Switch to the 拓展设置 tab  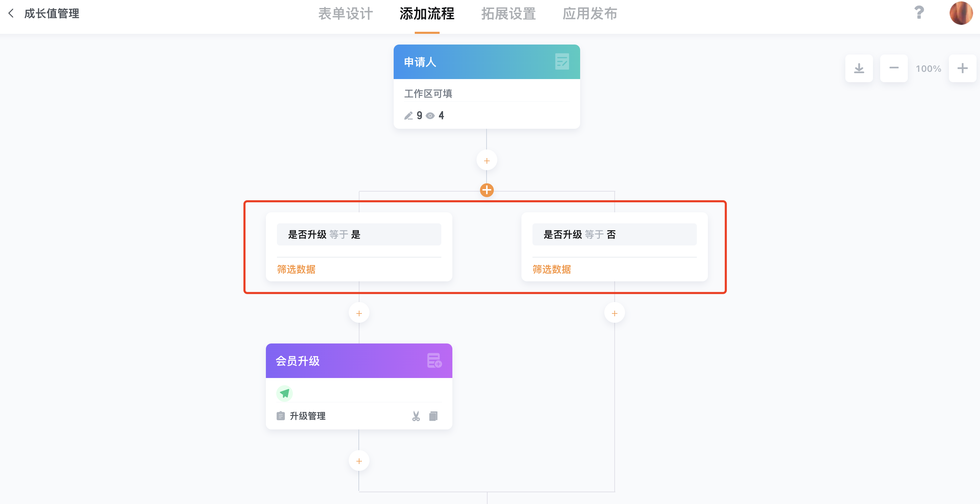(508, 14)
